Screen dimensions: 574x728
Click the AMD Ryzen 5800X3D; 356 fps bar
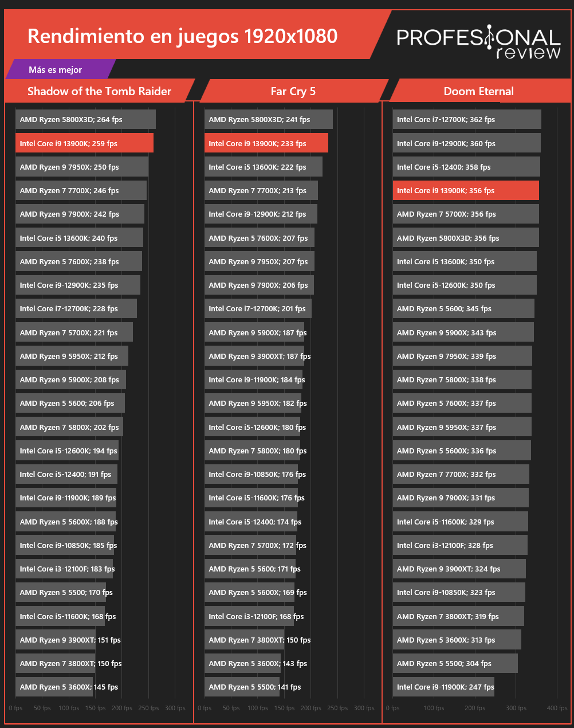[466, 238]
